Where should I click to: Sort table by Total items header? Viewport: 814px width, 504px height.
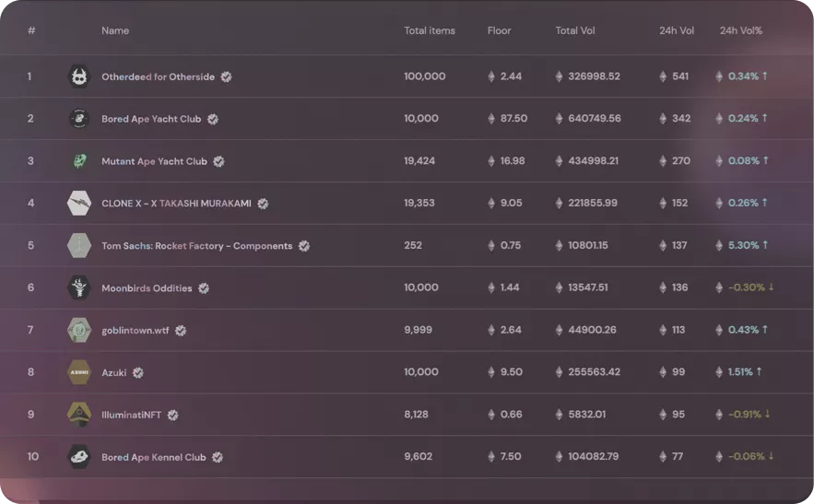430,30
